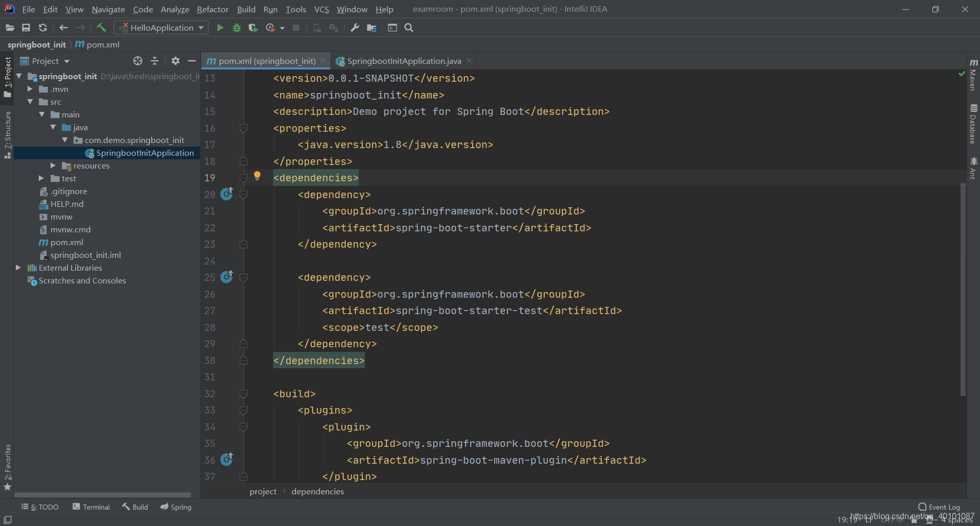Open File menu
The image size is (980, 526).
pos(29,9)
